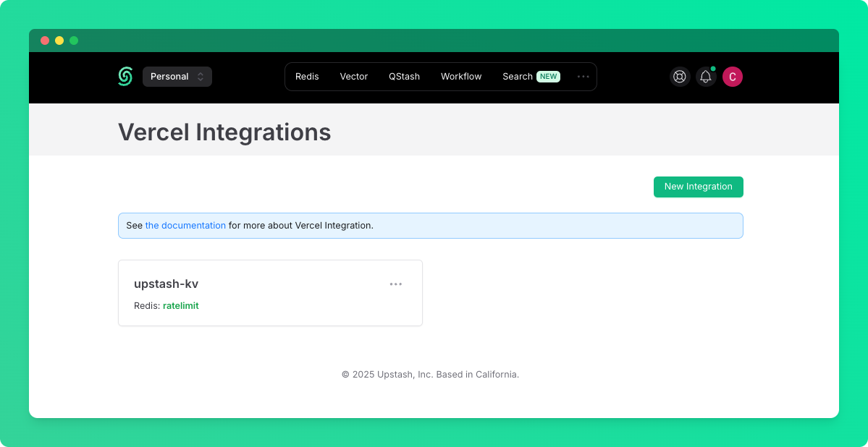The height and width of the screenshot is (447, 868).
Task: Open the notifications bell icon
Action: tap(706, 77)
